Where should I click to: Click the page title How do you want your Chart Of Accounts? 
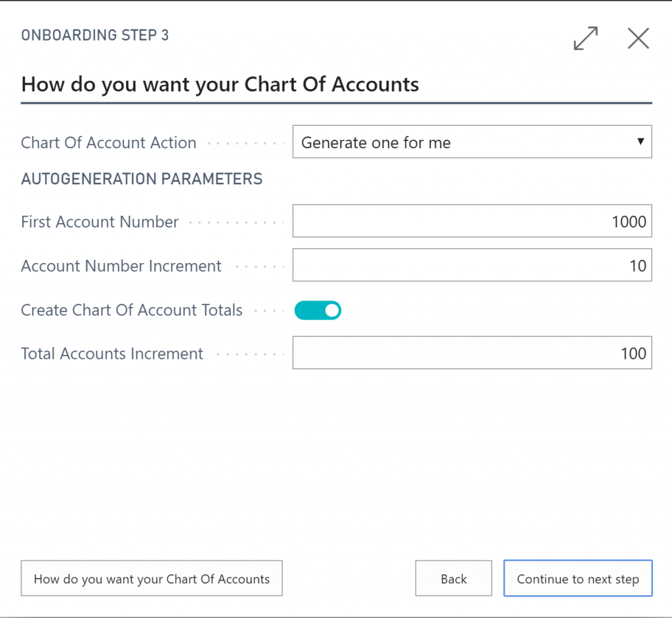(220, 84)
